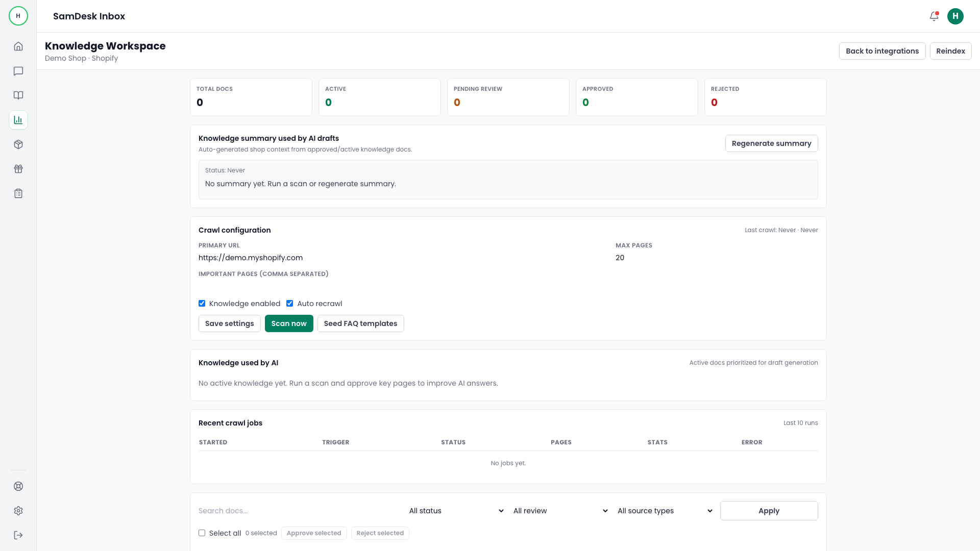980x551 pixels.
Task: Open the gift icon in sidebar
Action: tap(18, 169)
